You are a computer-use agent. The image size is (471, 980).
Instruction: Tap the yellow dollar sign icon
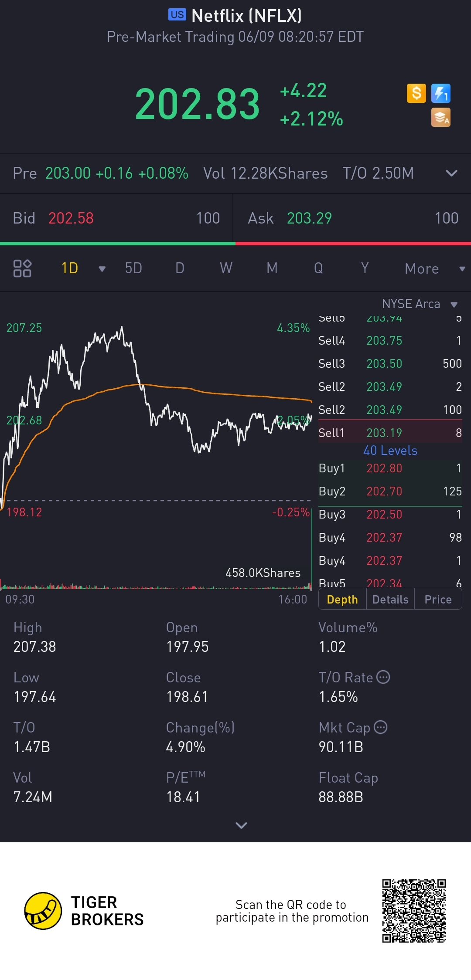pyautogui.click(x=416, y=93)
